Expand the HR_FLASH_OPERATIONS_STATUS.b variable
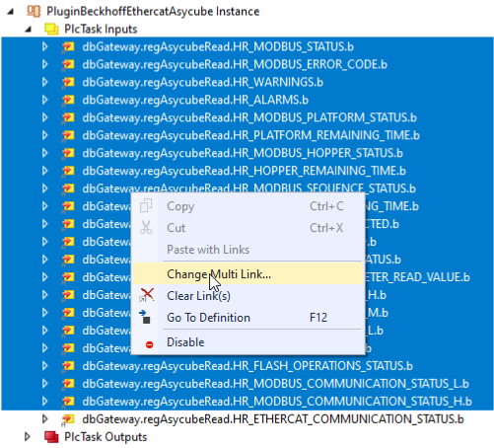494x448 pixels. tap(45, 366)
